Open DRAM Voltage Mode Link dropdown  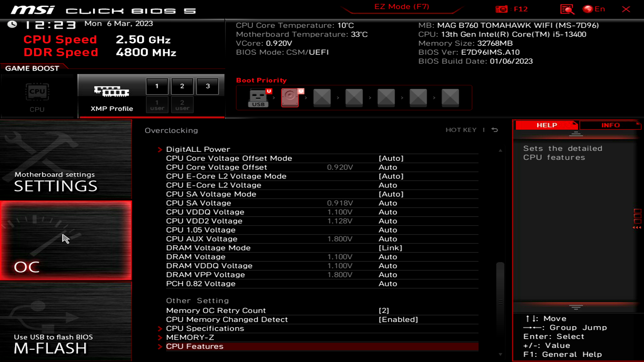[390, 248]
